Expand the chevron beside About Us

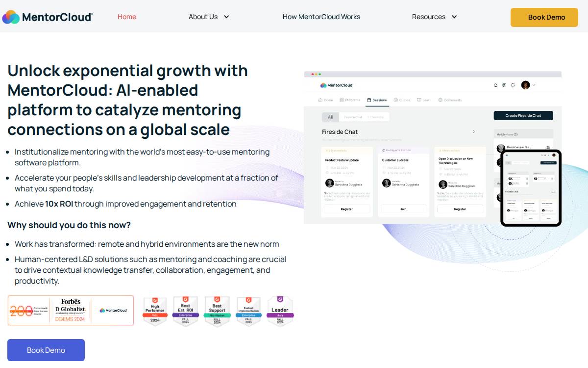[x=226, y=17]
